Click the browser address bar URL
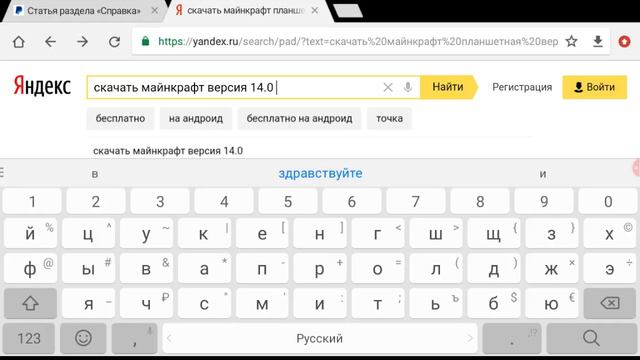 pos(358,41)
